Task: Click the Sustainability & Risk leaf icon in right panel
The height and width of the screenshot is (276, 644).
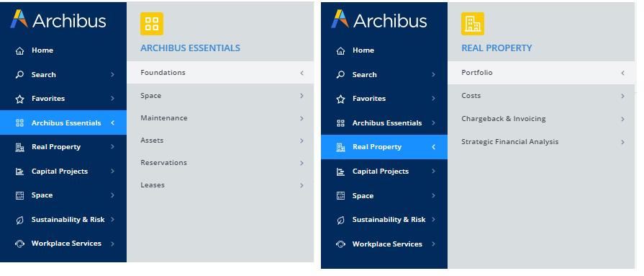Action: [340, 220]
